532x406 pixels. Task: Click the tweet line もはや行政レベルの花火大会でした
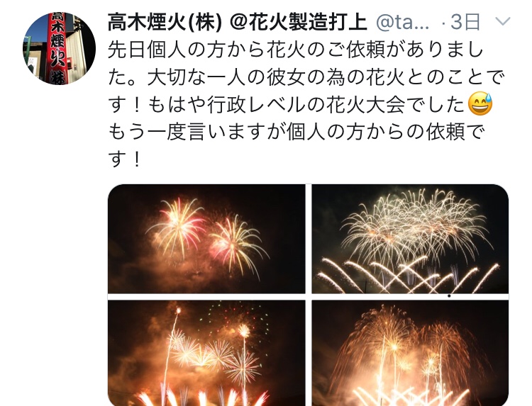pyautogui.click(x=306, y=104)
